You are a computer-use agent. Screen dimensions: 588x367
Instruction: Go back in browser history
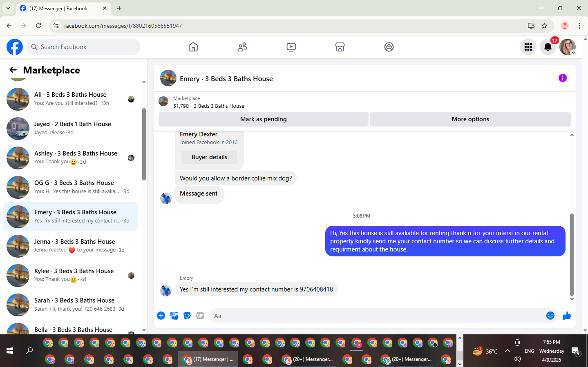click(x=9, y=26)
